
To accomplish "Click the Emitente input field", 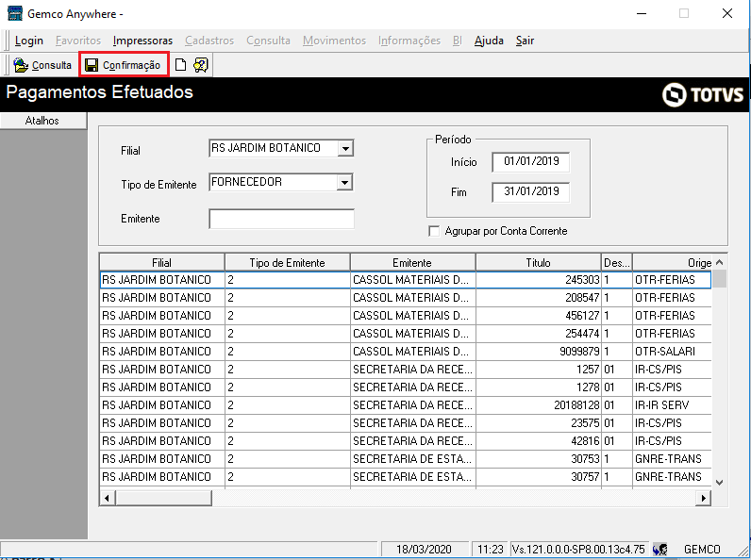I will pos(281,219).
